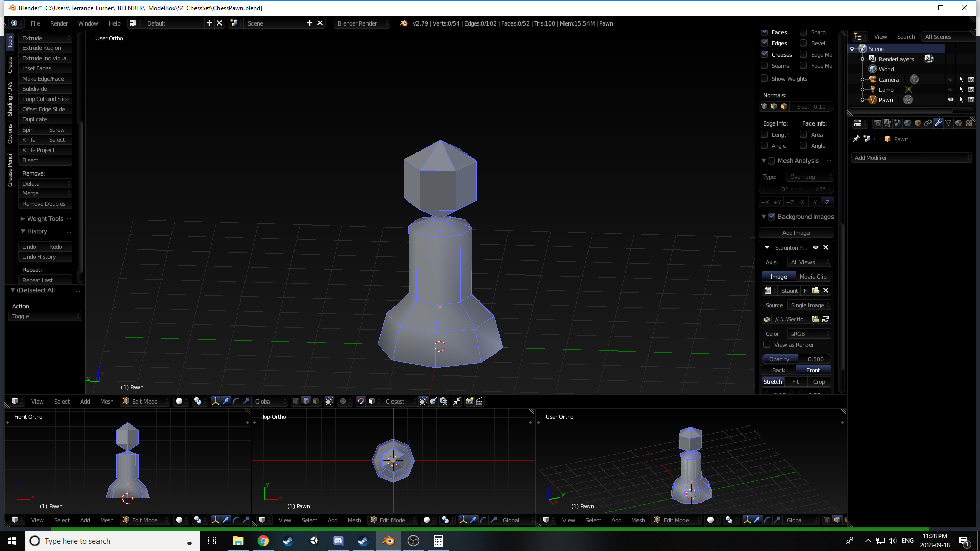Select translate manipulator arrow in main viewport header
This screenshot has width=980, height=551.
click(x=226, y=402)
